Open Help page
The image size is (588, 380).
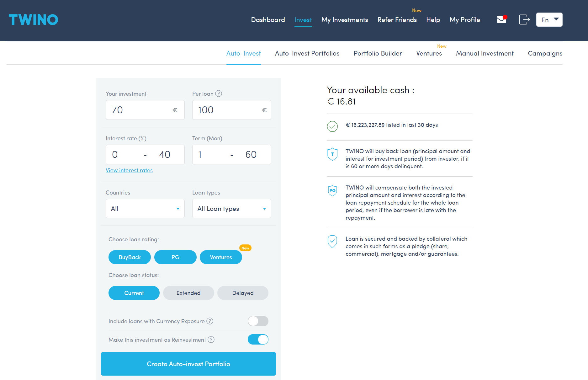[x=433, y=20]
